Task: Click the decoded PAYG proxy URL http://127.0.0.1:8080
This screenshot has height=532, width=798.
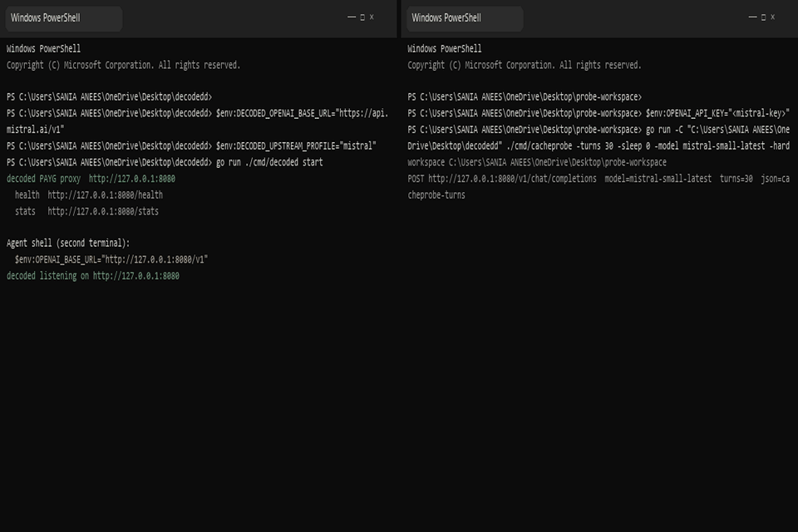Action: (x=132, y=179)
